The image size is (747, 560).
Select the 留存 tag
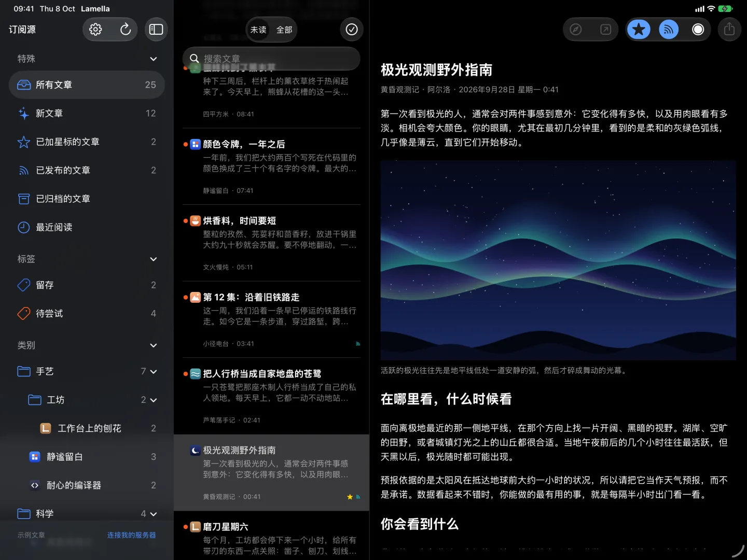(87, 285)
